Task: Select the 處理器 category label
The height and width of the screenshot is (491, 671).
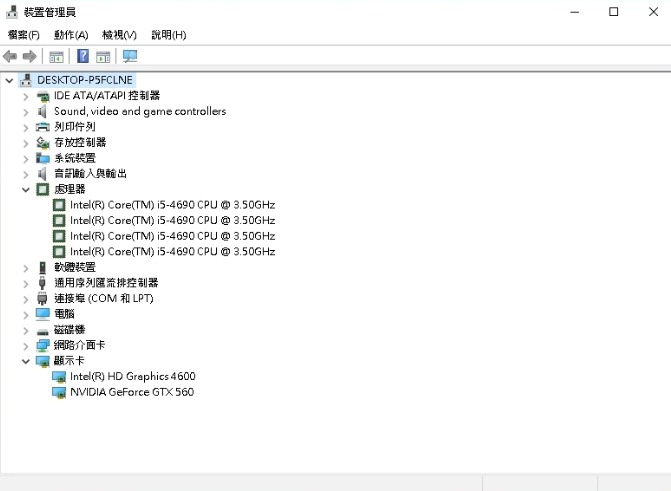Action: point(70,189)
